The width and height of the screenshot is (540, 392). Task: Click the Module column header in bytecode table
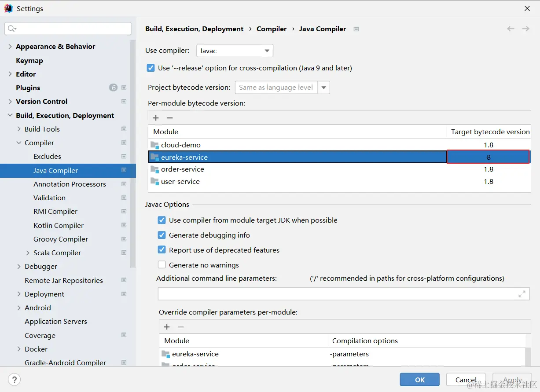tap(298, 132)
